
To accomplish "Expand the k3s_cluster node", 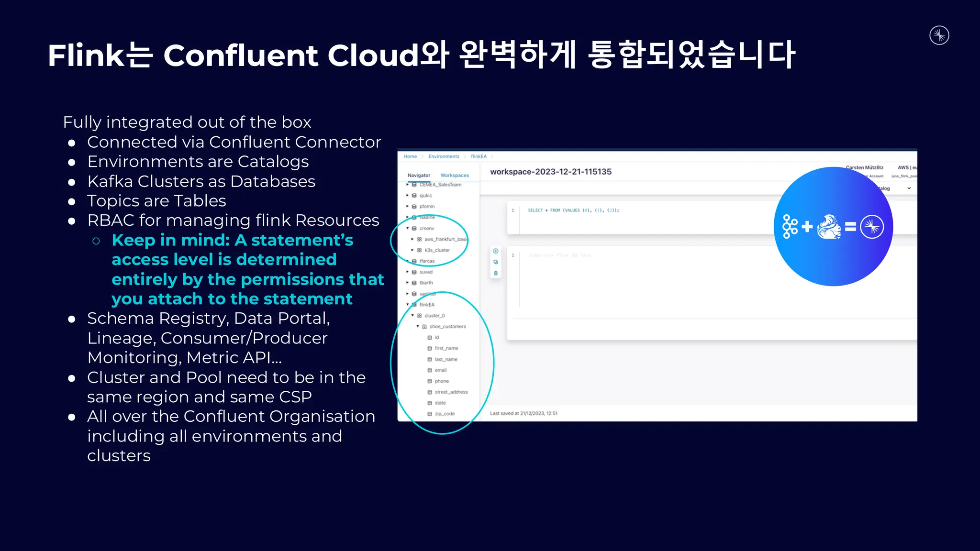I will click(412, 250).
